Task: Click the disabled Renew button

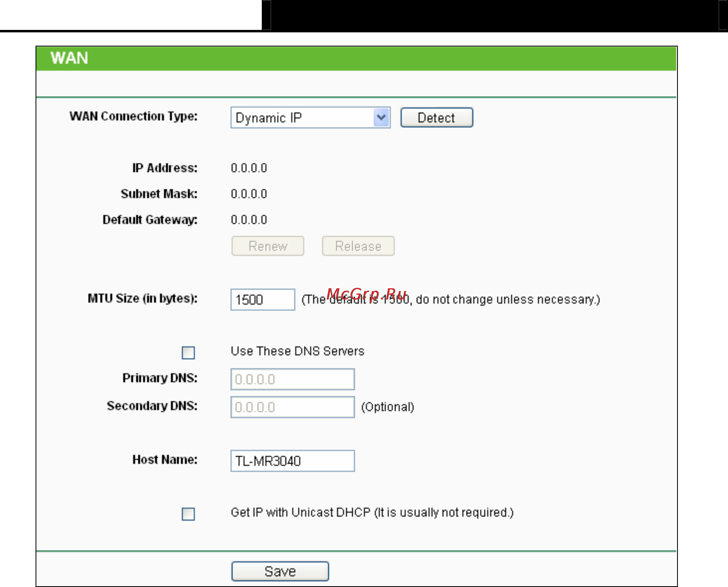Action: point(268,246)
